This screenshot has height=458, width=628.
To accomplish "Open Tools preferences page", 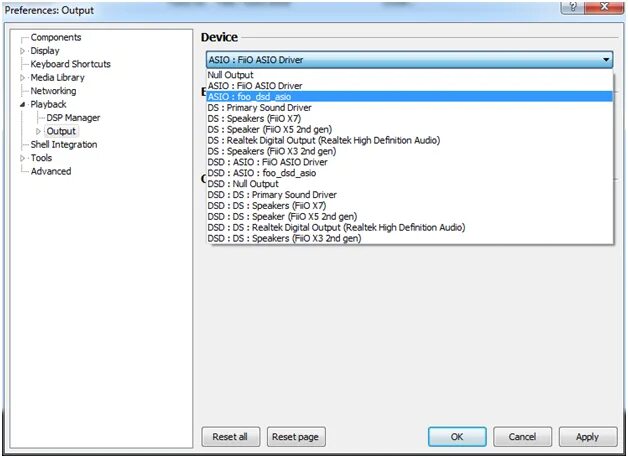I will 41,158.
